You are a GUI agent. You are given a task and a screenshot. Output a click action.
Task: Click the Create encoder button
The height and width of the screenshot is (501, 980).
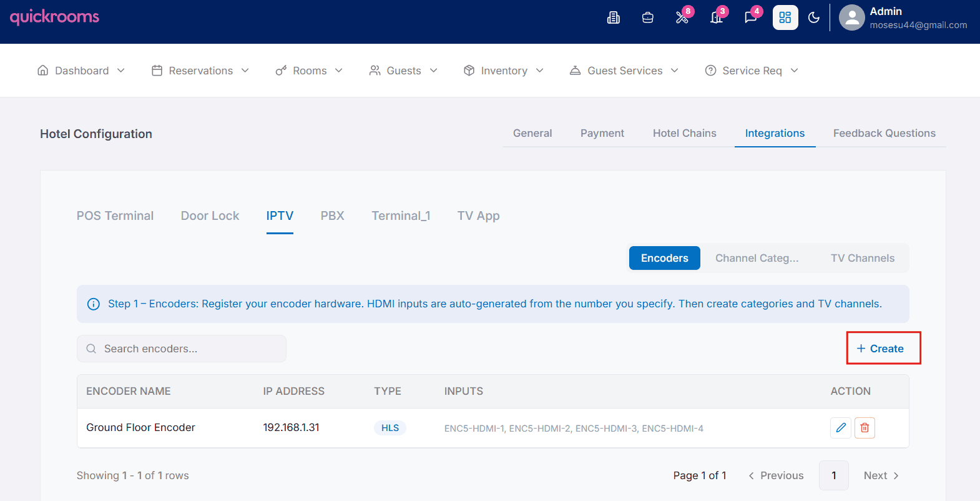tap(880, 349)
